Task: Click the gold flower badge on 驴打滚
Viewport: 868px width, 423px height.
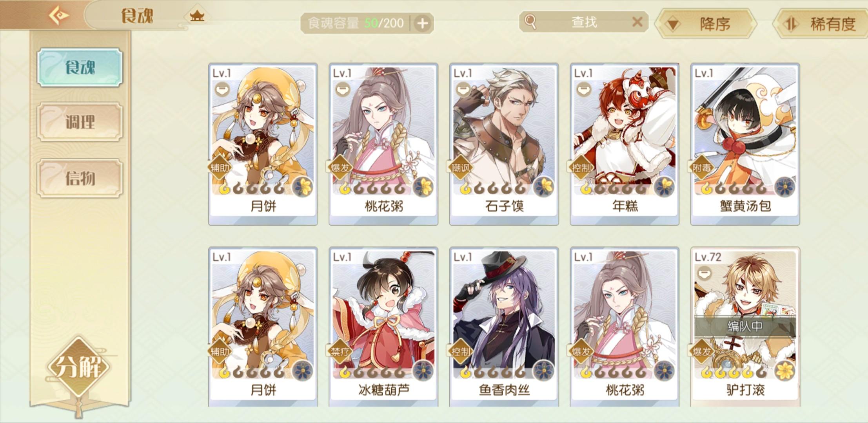Action: pyautogui.click(x=784, y=370)
